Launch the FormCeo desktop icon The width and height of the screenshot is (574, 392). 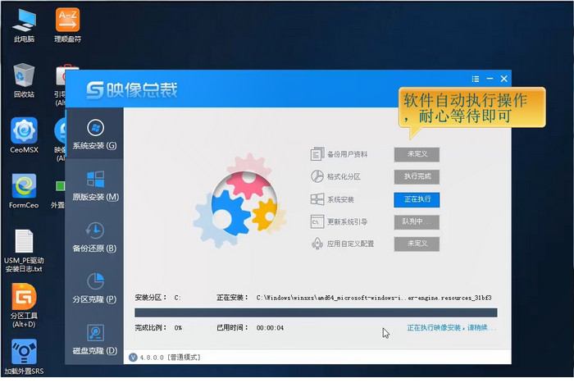[x=24, y=191]
